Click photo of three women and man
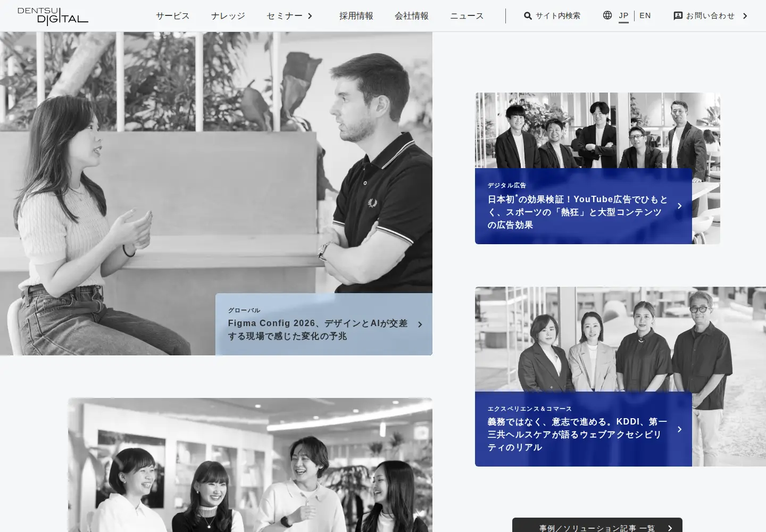 [620, 339]
